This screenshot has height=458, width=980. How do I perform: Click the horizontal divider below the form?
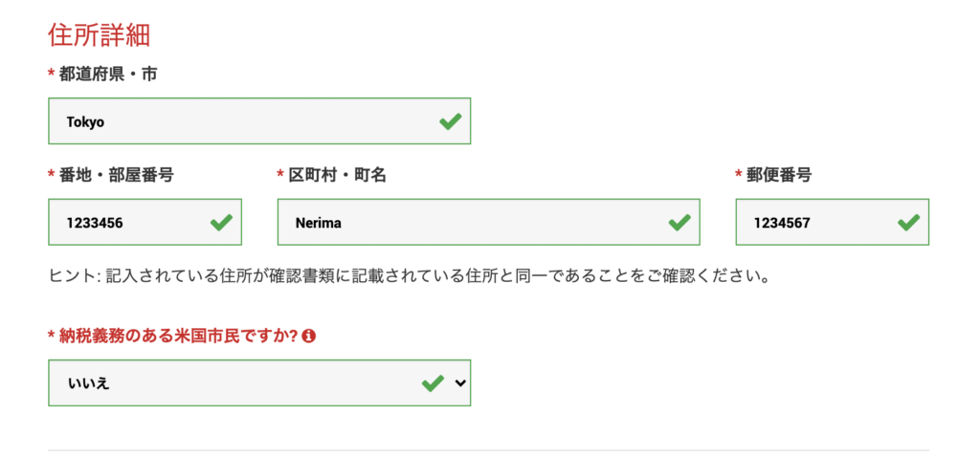(x=488, y=449)
